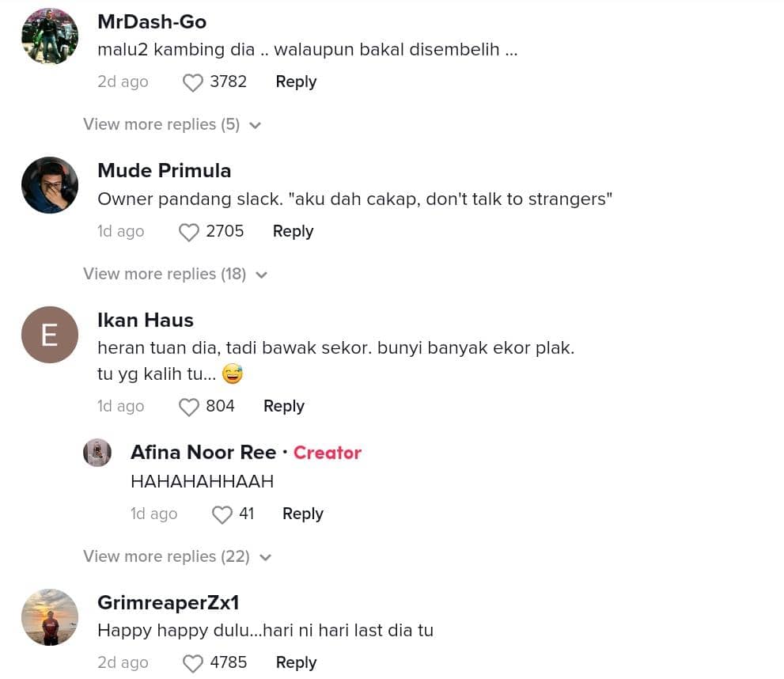Tap the heart on Mude Primula's comment
784x679 pixels.
point(189,232)
